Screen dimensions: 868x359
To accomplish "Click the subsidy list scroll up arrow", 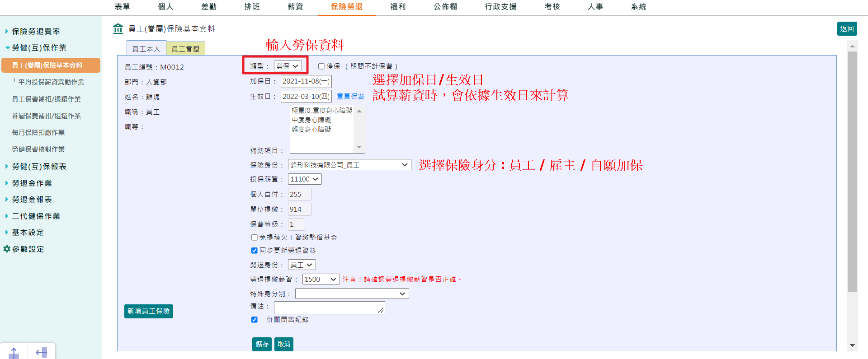I will tap(359, 111).
